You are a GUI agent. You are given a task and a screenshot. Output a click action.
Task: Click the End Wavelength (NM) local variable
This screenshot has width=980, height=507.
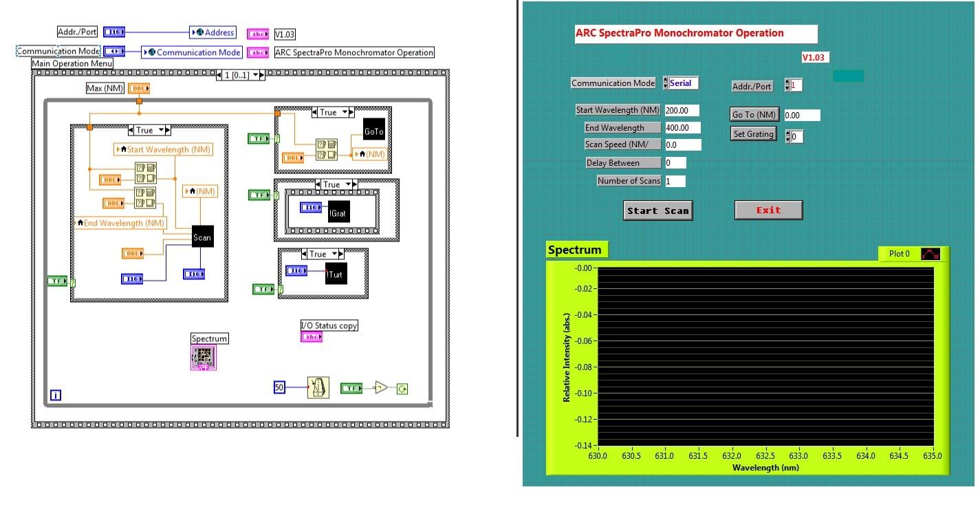click(x=120, y=223)
